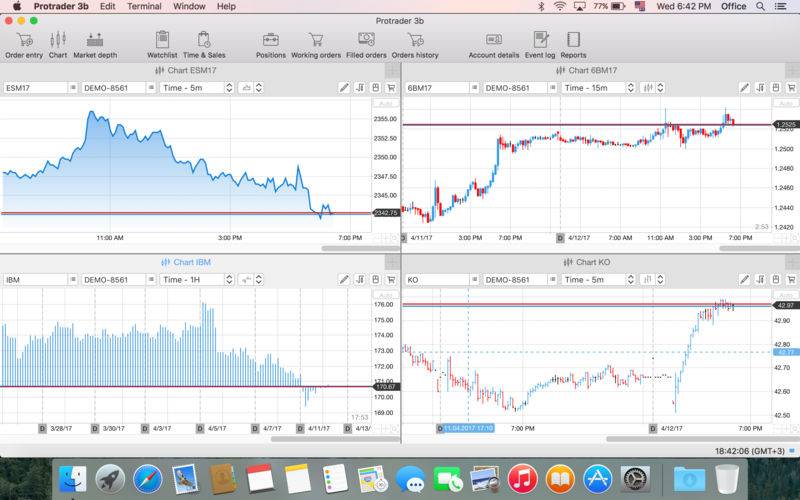
Task: Select the pencil drawing tool on ESM17 chart
Action: coord(344,88)
